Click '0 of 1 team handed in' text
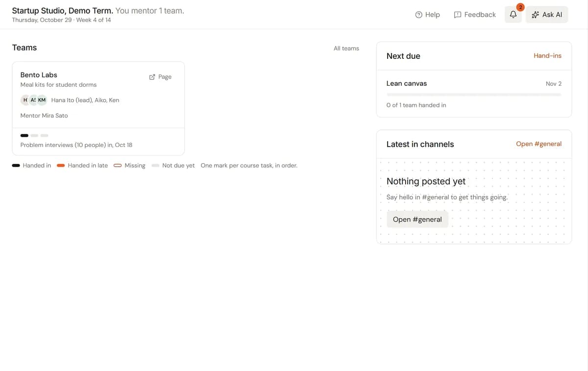The image size is (588, 371). [x=416, y=105]
